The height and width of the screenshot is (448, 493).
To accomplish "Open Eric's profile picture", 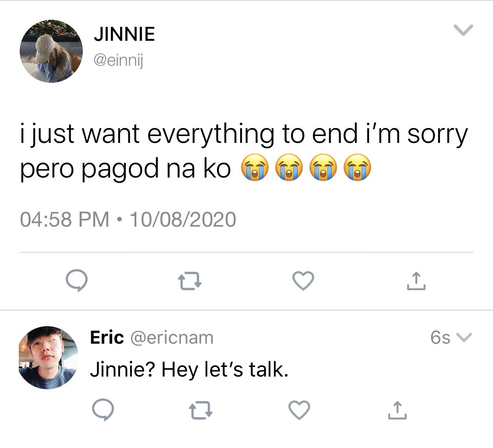I will (x=48, y=358).
